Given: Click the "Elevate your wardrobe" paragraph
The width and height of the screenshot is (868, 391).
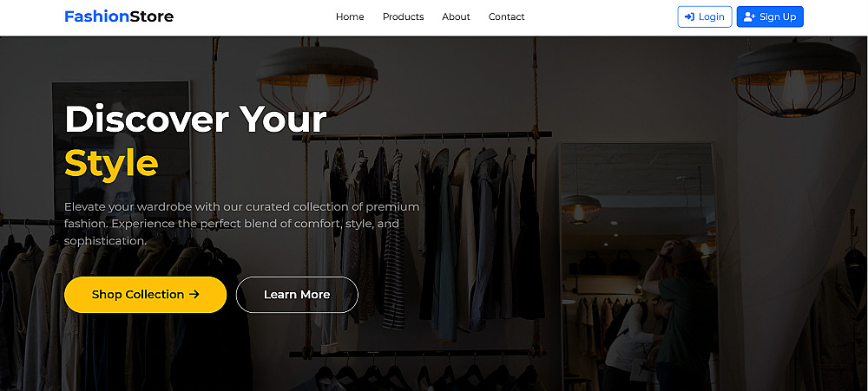Looking at the screenshot, I should point(242,224).
